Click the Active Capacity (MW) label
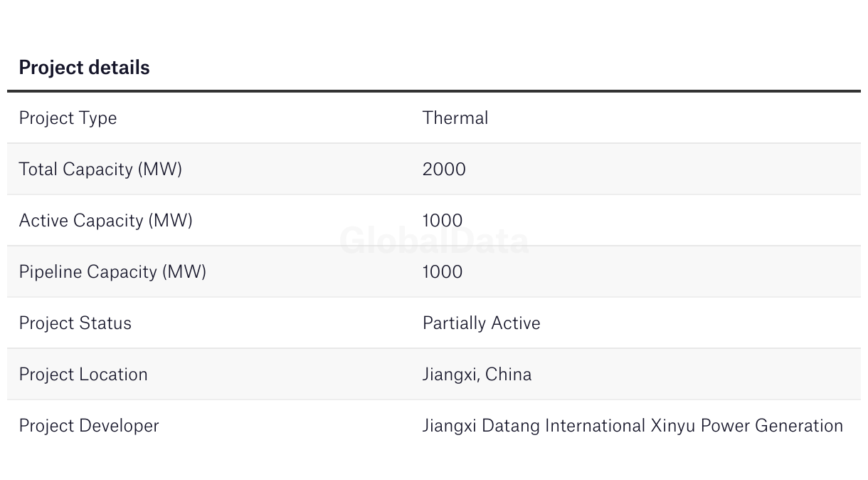This screenshot has width=868, height=480. [x=105, y=221]
